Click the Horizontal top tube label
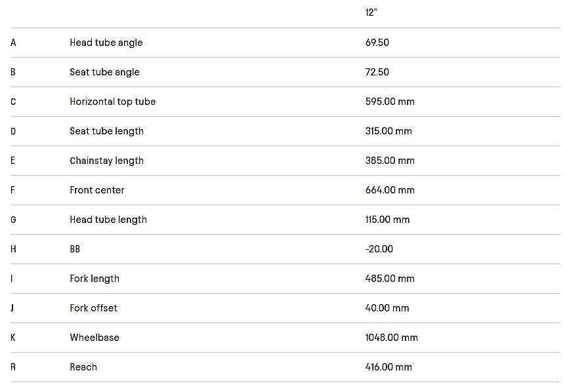567x392 pixels. tap(112, 102)
